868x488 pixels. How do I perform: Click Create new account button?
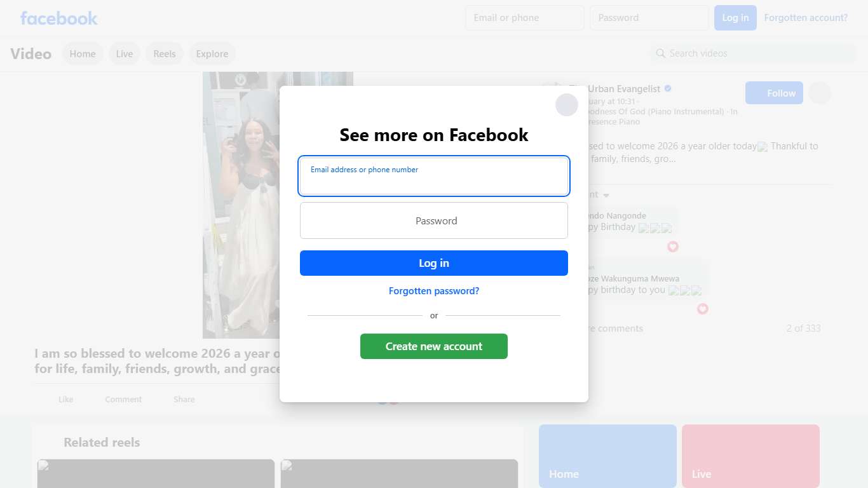[434, 346]
